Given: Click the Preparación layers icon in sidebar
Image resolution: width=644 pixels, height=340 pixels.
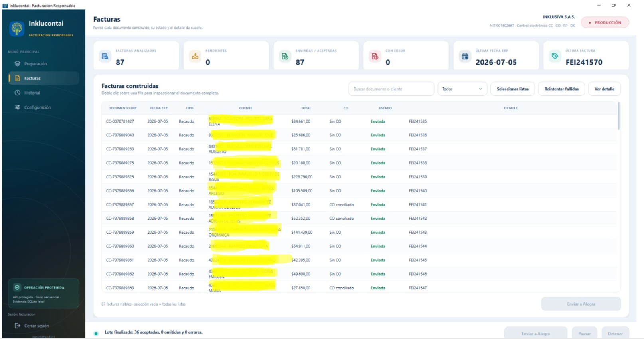Looking at the screenshot, I should [18, 64].
